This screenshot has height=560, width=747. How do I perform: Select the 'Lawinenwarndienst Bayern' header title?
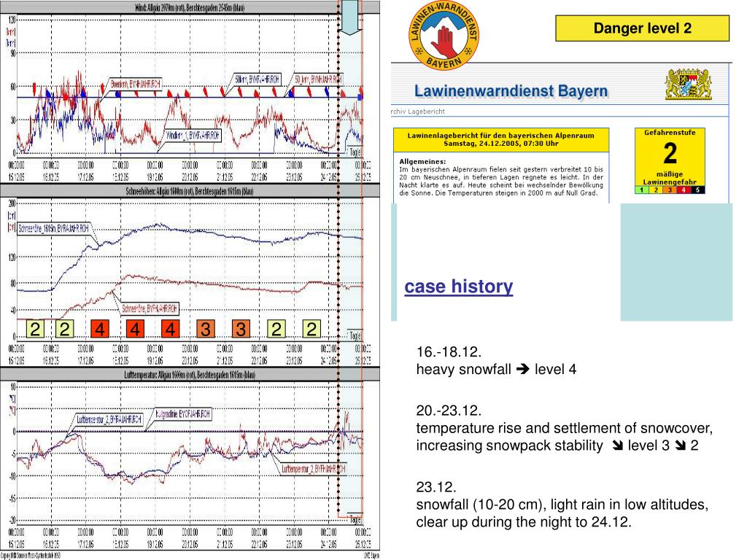point(511,91)
